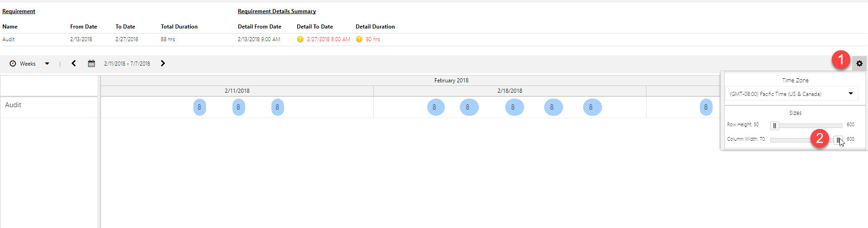Screen dimensions: 868x228
Task: Advance to next date range arrow
Action: [x=163, y=63]
